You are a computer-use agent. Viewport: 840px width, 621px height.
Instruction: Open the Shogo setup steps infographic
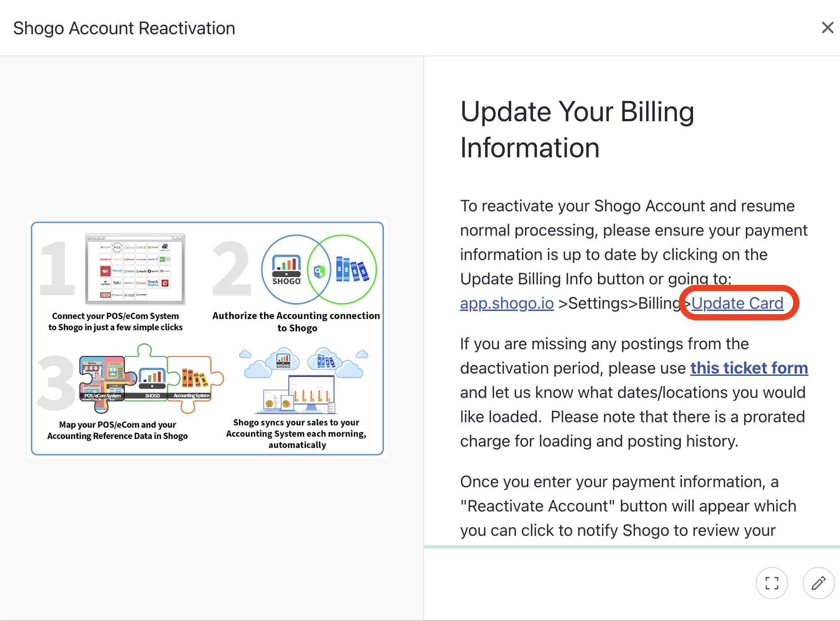coord(207,338)
